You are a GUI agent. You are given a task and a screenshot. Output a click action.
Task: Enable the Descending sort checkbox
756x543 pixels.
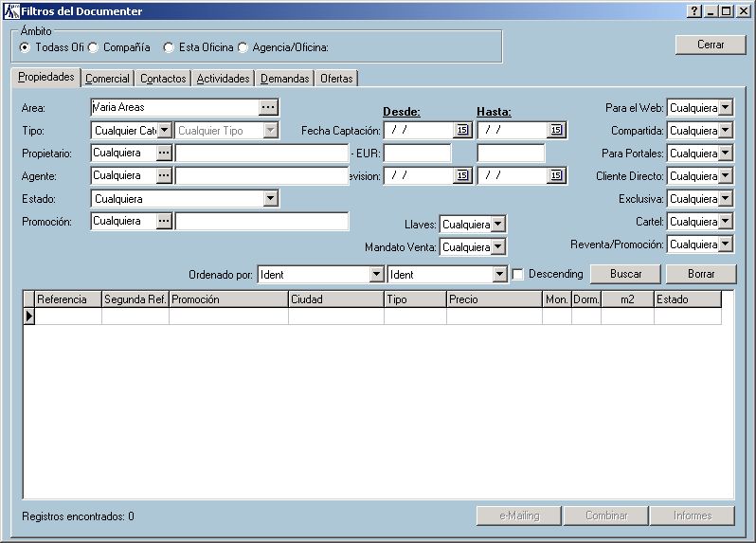pyautogui.click(x=517, y=275)
